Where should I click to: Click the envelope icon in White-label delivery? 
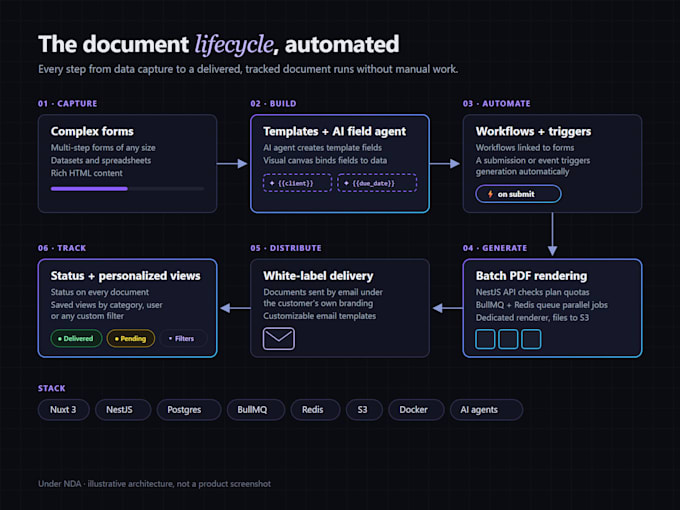pos(279,339)
